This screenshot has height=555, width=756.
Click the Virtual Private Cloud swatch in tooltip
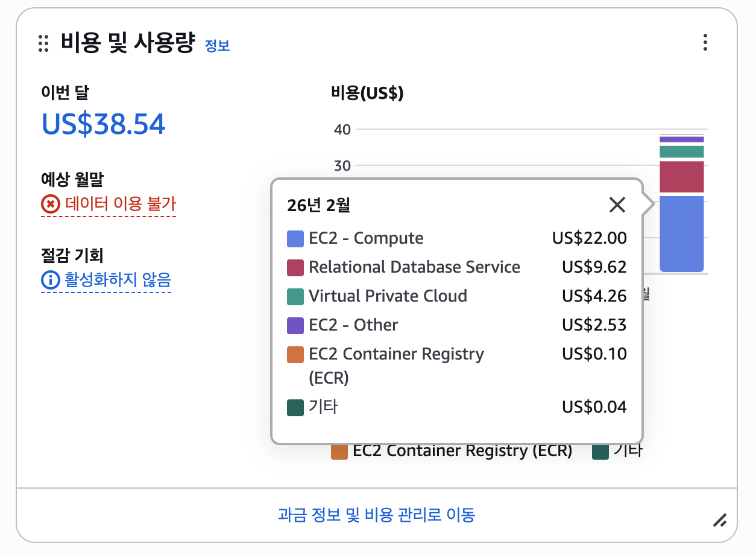pyautogui.click(x=295, y=296)
